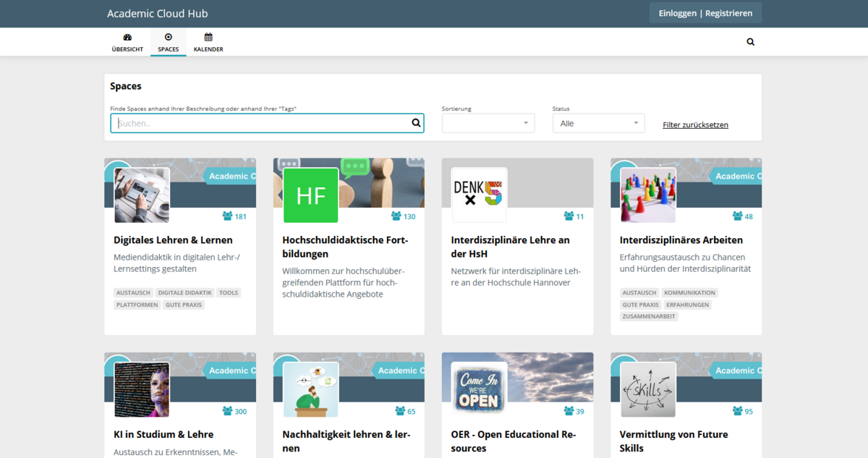
Task: Open the Status dropdown showing Alle
Action: [x=598, y=123]
